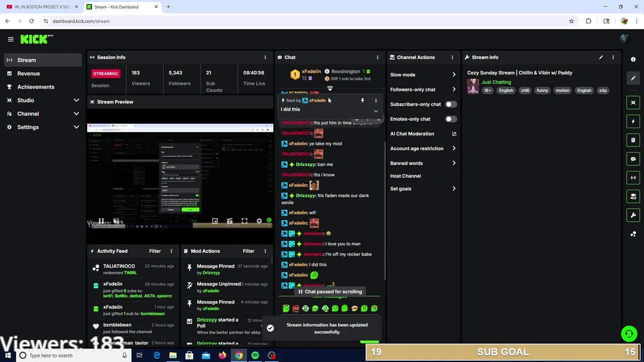This screenshot has height=362, width=644.
Task: Click Filter in Mod Actions header
Action: [x=249, y=251]
